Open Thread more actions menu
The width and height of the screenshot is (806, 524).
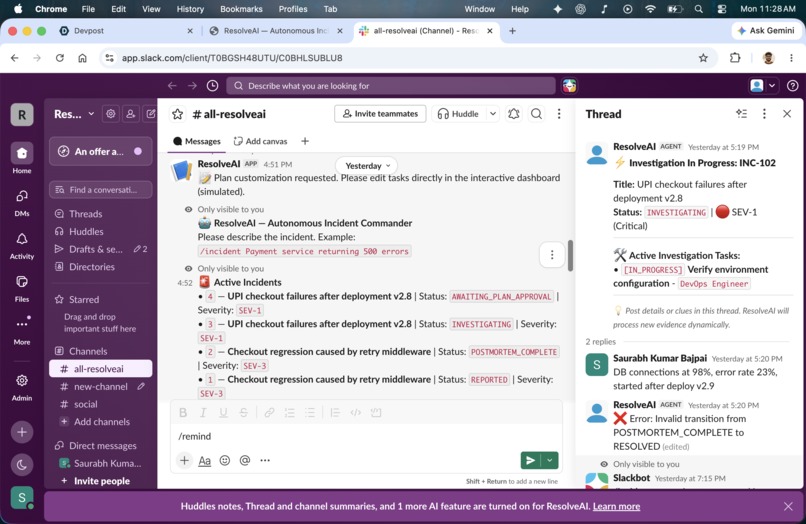coord(764,114)
